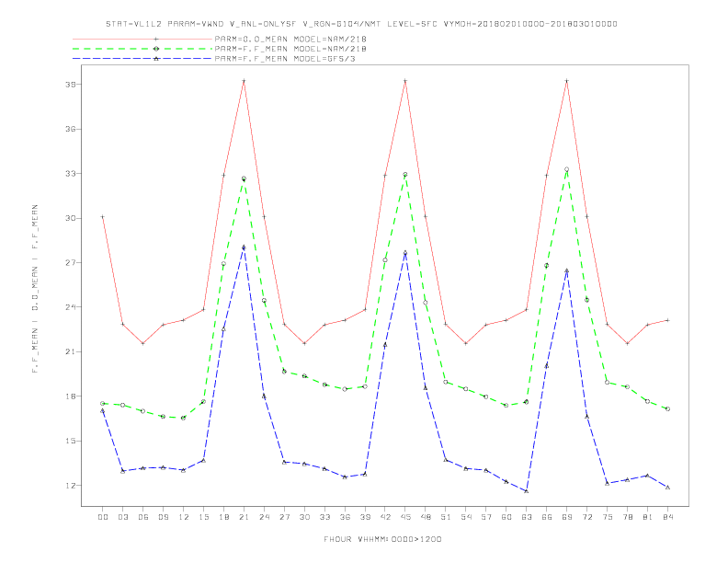Click y-axis tick label 27
The image size is (728, 563).
[71, 263]
